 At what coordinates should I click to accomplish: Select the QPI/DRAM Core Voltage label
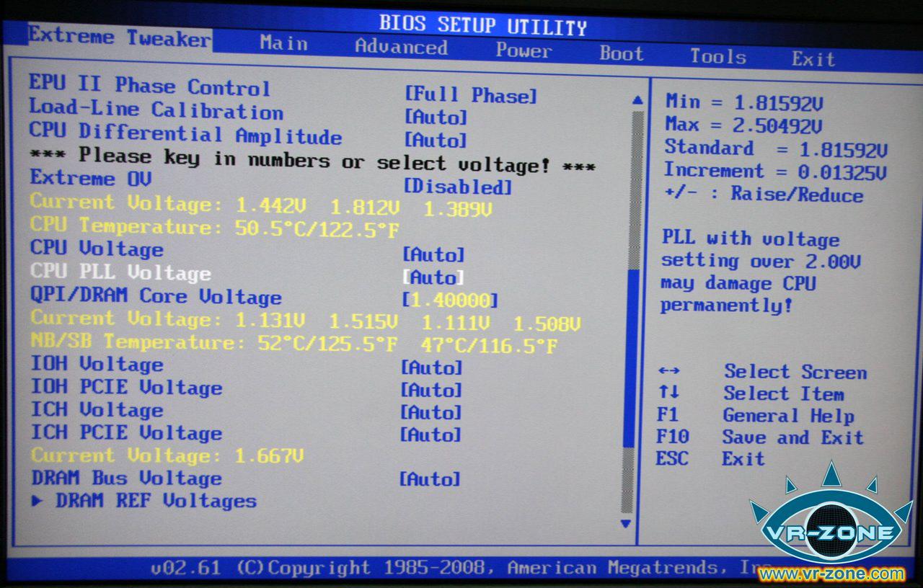(x=156, y=295)
